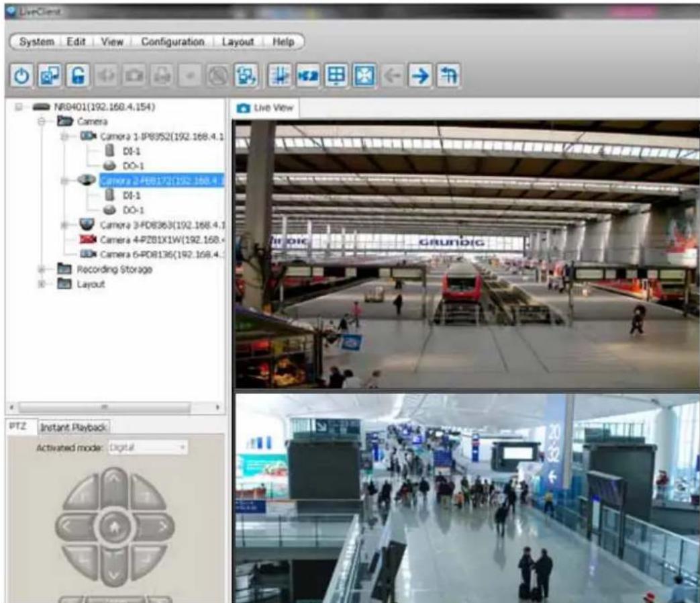Pan right with the PTZ right arrow
The height and width of the screenshot is (603, 700).
tap(156, 527)
